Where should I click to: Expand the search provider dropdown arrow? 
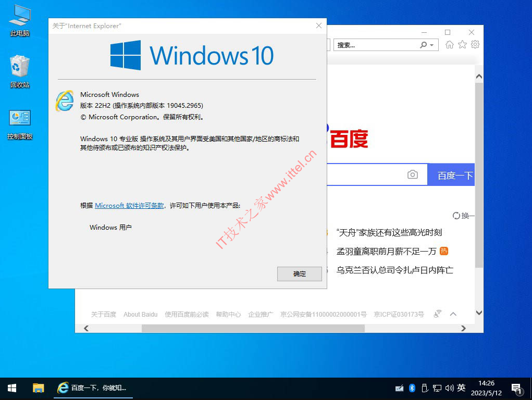coord(431,45)
